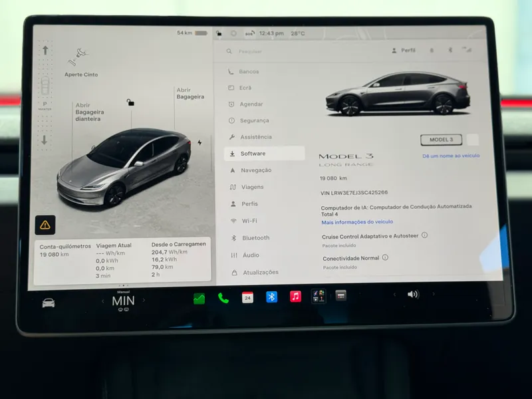Tap the seatbelt warning icon above Aperte Cinto
Image resolution: width=532 pixels, height=399 pixels.
78,57
